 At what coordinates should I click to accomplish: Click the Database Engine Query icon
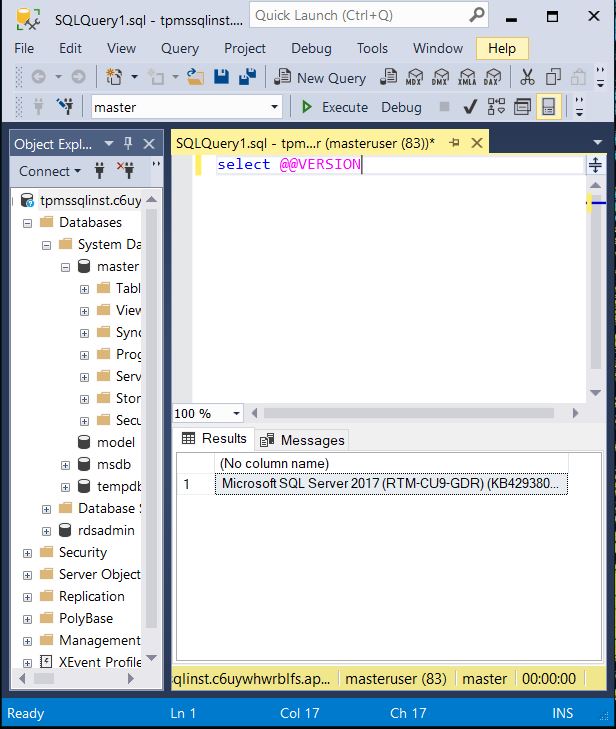point(388,77)
